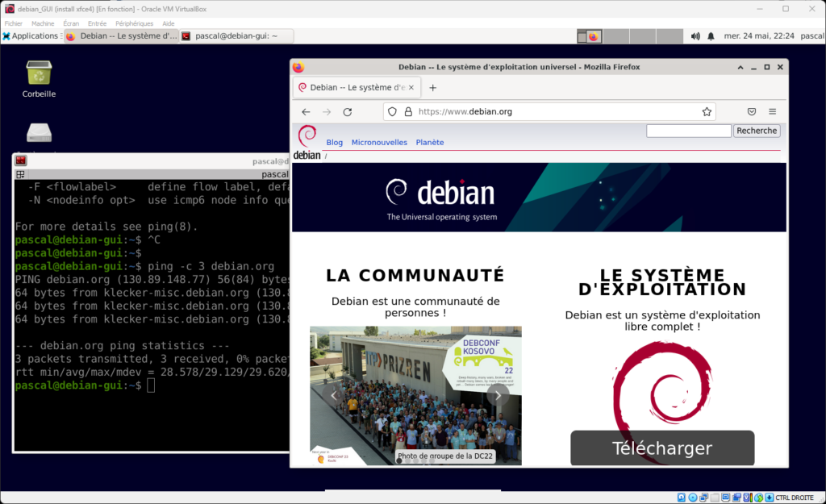The height and width of the screenshot is (504, 826).
Task: Click 'For more details see ping(8).' text
Action: click(x=106, y=227)
